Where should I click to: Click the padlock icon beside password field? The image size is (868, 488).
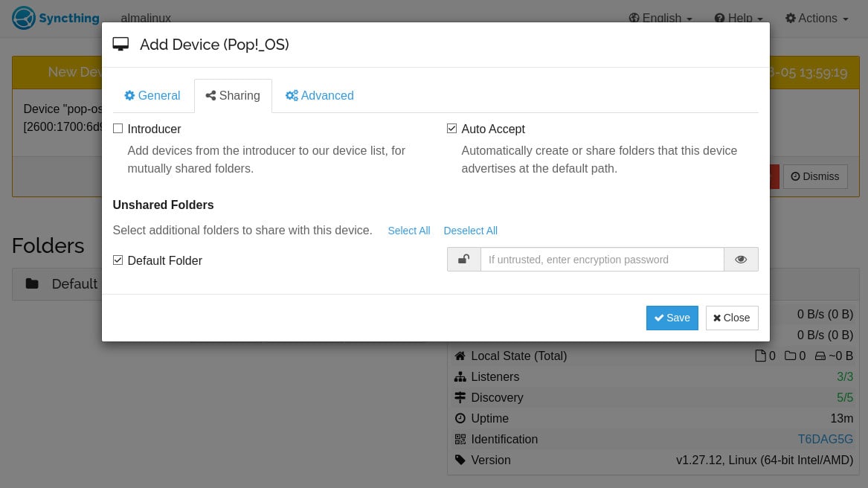(x=463, y=260)
